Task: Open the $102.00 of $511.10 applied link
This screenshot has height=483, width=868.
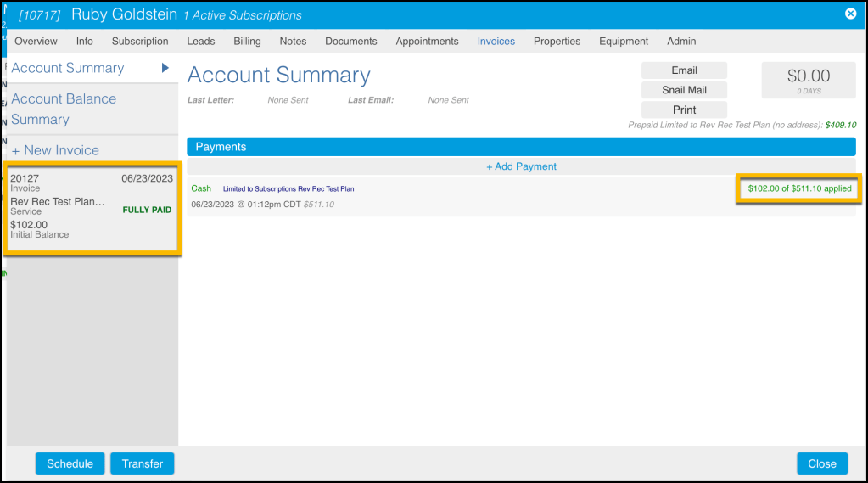Action: pos(799,188)
